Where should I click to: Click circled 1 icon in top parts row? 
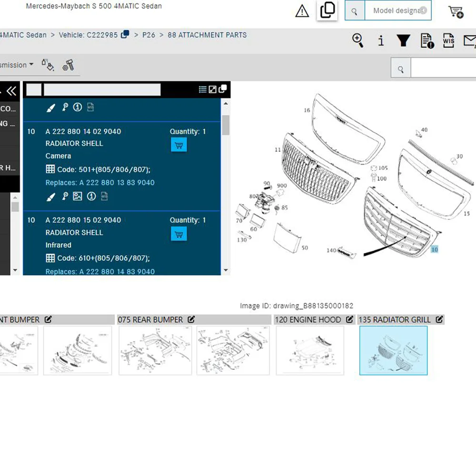coord(78,107)
